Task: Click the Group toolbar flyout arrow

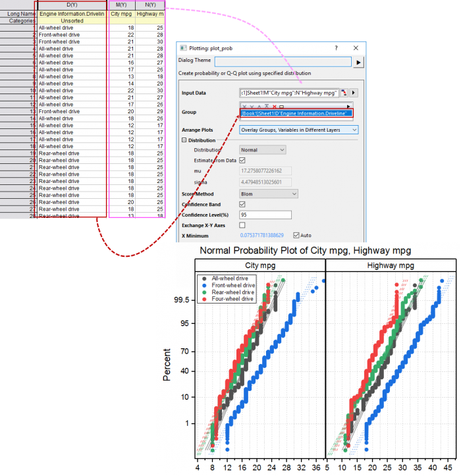Action: click(x=348, y=106)
